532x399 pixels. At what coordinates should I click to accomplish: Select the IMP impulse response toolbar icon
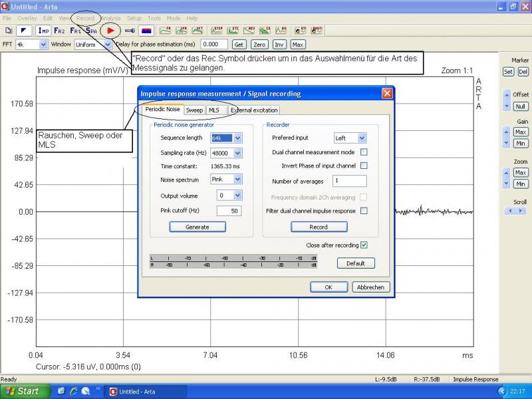point(44,31)
